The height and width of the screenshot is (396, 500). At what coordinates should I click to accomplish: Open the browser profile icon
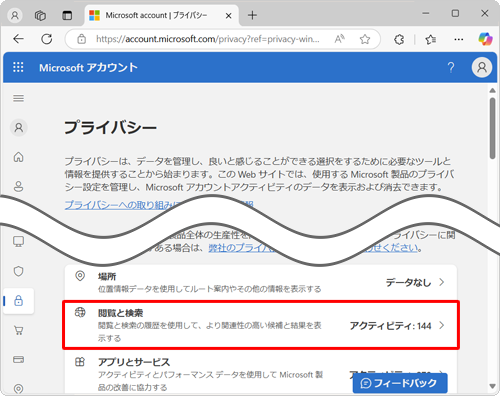point(15,15)
